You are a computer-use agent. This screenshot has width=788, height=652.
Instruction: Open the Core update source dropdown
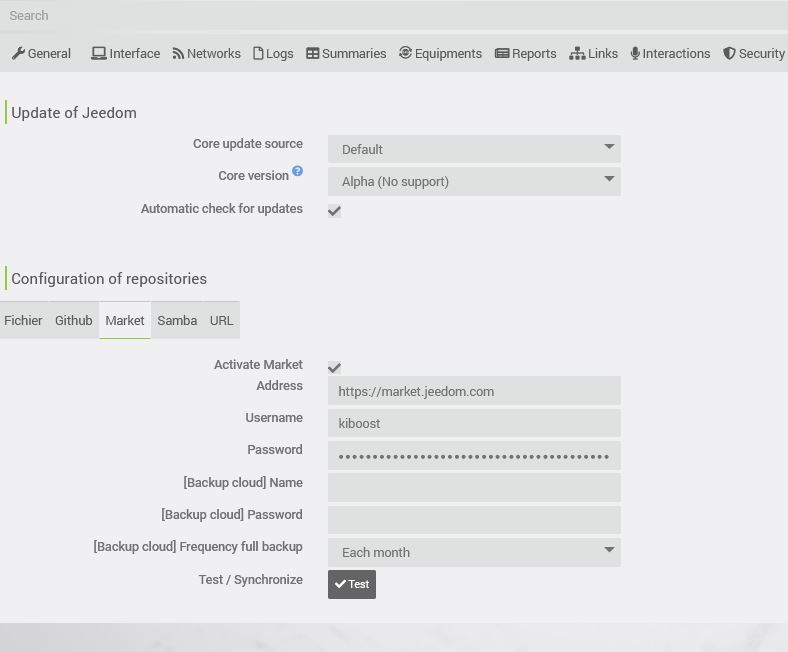[x=474, y=149]
